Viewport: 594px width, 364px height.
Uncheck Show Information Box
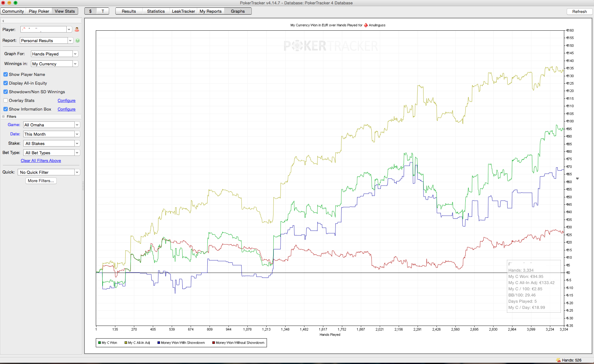click(6, 109)
